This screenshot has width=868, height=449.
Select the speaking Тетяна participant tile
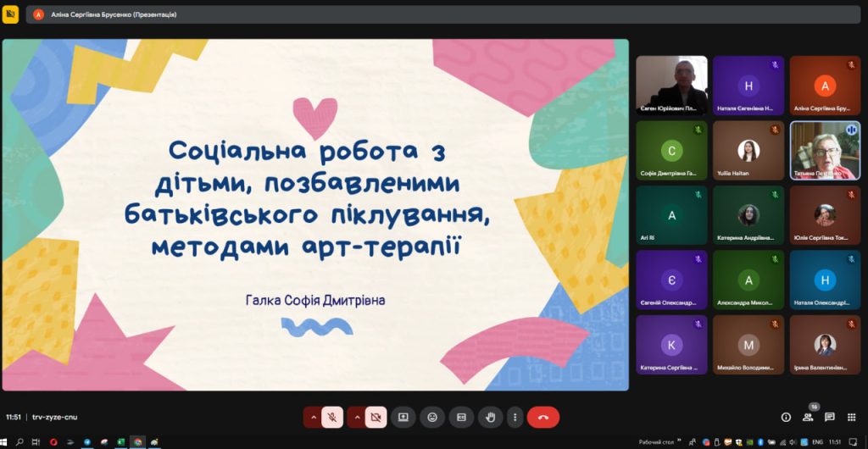[825, 150]
